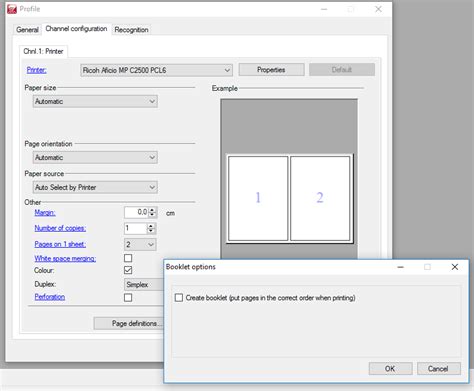Select the Chnl.1: Printer tab
The image size is (474, 391).
point(43,51)
